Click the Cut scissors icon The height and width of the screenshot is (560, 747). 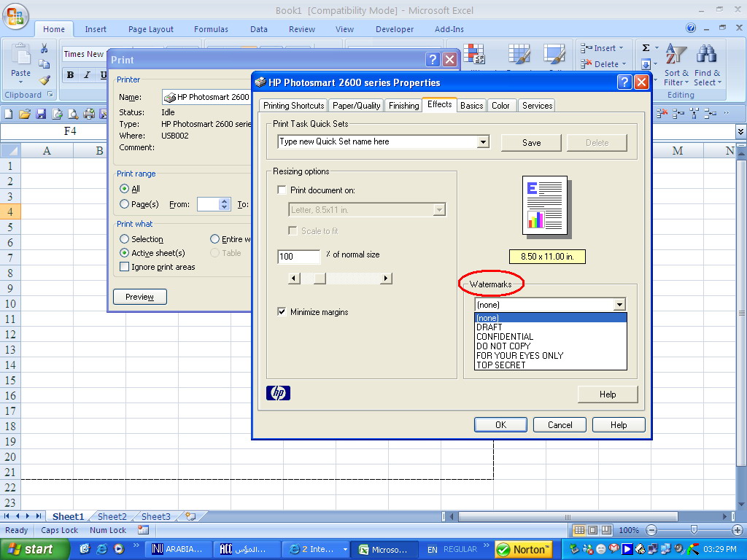[44, 49]
